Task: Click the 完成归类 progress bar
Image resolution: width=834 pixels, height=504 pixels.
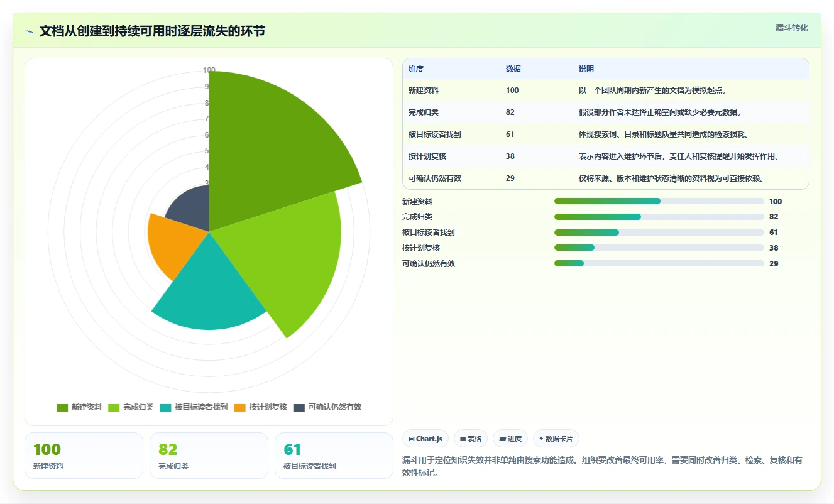Action: [659, 217]
